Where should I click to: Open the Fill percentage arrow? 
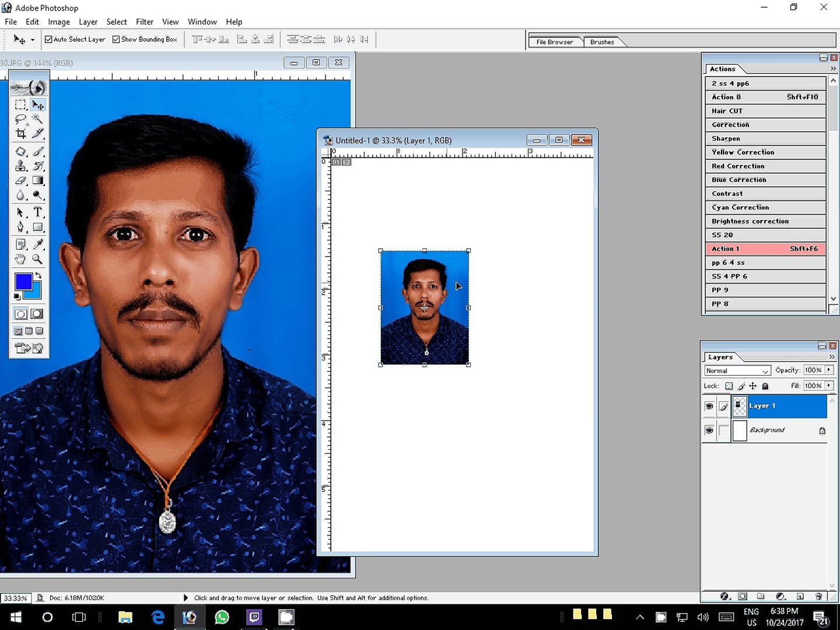(x=829, y=386)
